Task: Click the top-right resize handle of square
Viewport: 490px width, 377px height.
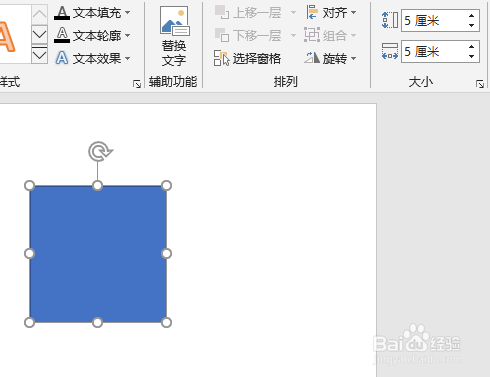Action: click(166, 186)
